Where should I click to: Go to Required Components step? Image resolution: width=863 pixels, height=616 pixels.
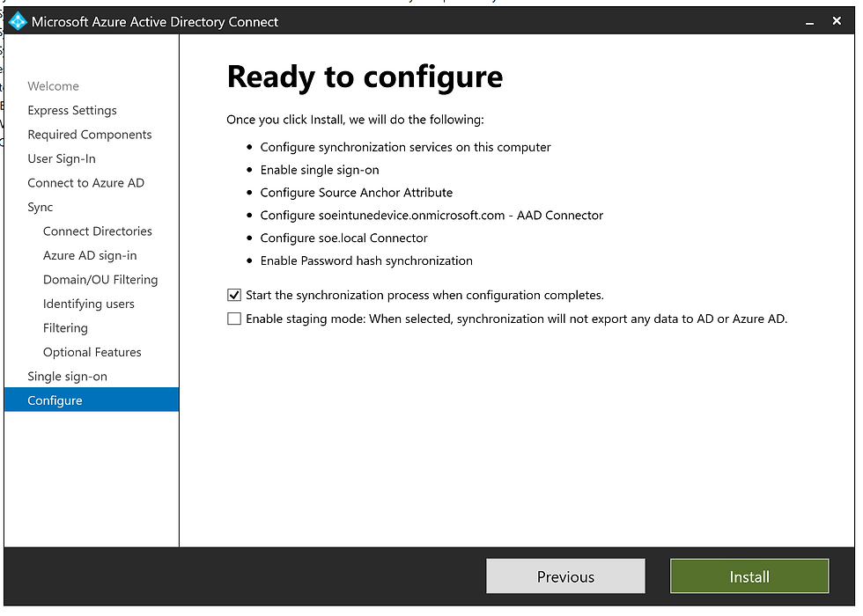90,135
